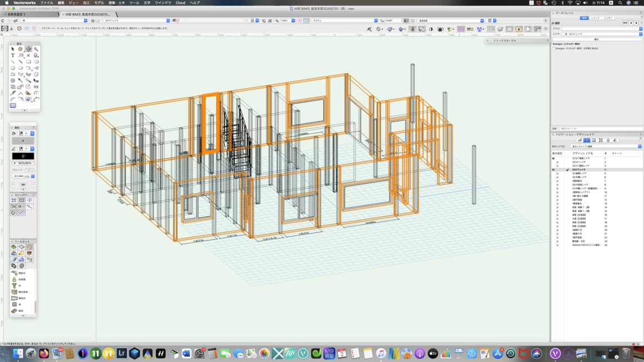
Task: Toggle visibility of 3D基礎レイヤ layer
Action: (557, 173)
